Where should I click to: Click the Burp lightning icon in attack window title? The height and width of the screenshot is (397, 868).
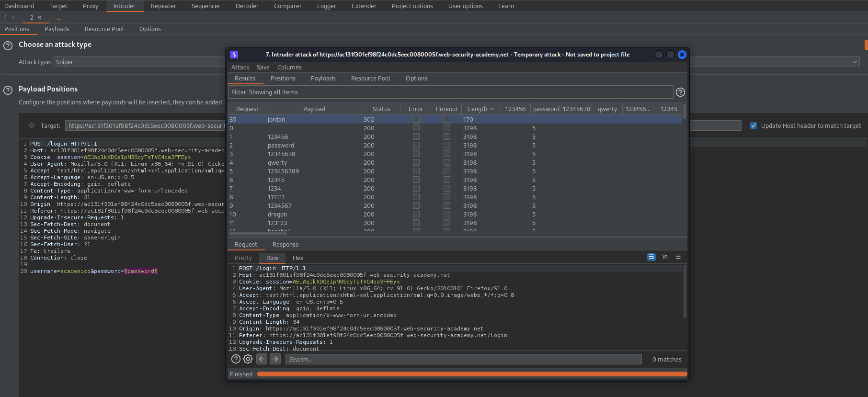coord(234,55)
